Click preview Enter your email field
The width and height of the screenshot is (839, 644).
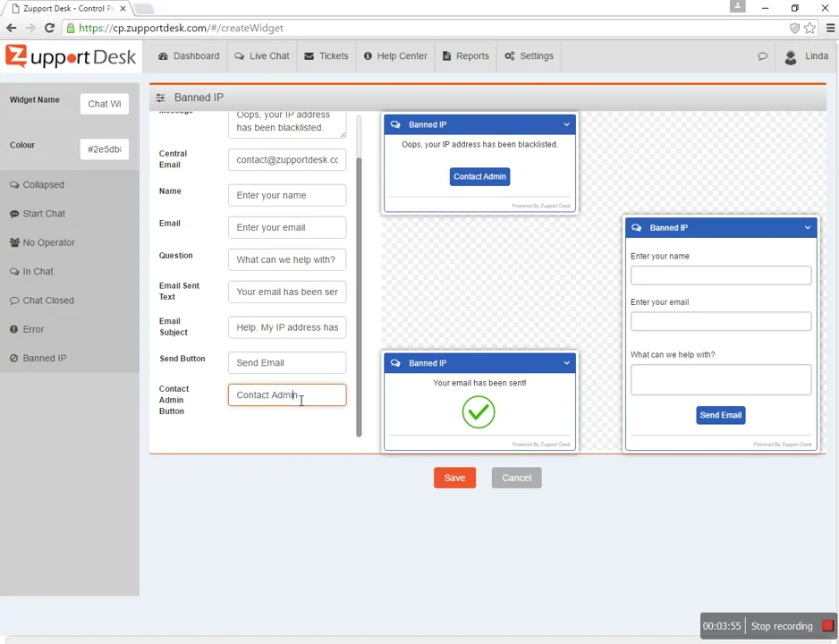[x=721, y=321]
